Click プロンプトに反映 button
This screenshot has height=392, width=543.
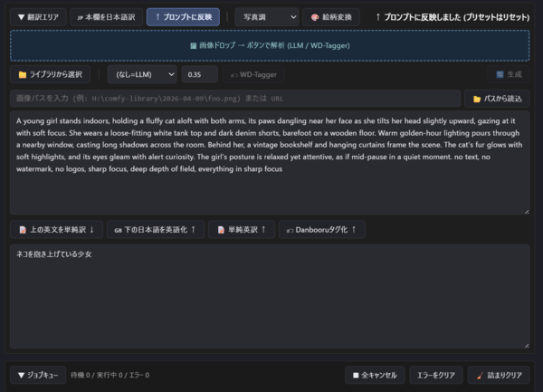tap(183, 17)
